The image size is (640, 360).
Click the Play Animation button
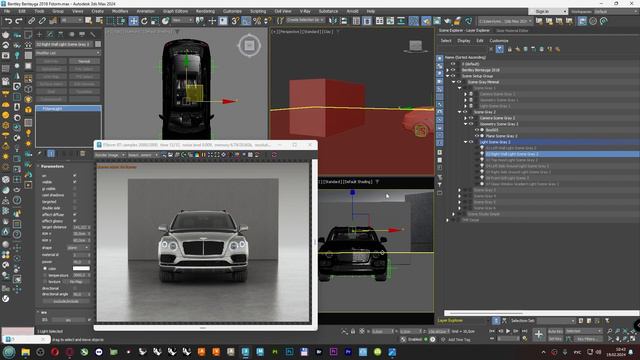[508, 331]
